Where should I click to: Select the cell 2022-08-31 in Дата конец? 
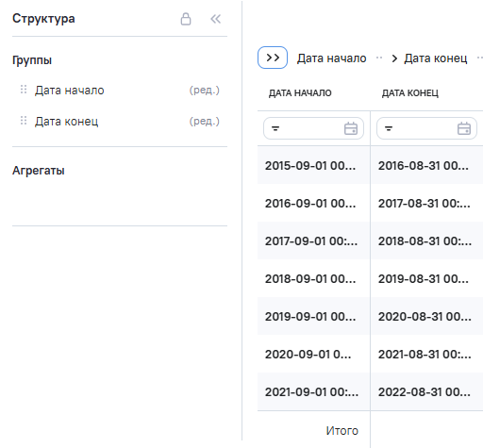(x=425, y=391)
